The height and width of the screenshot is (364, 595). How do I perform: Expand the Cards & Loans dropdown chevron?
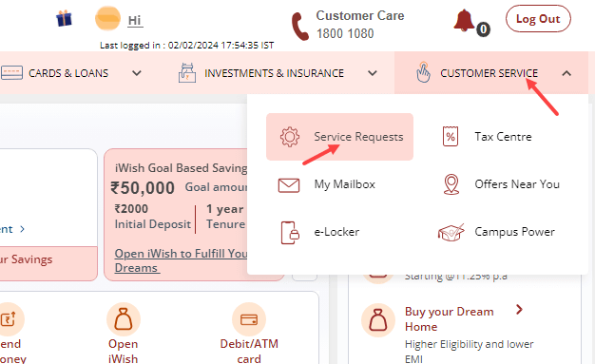pos(137,73)
